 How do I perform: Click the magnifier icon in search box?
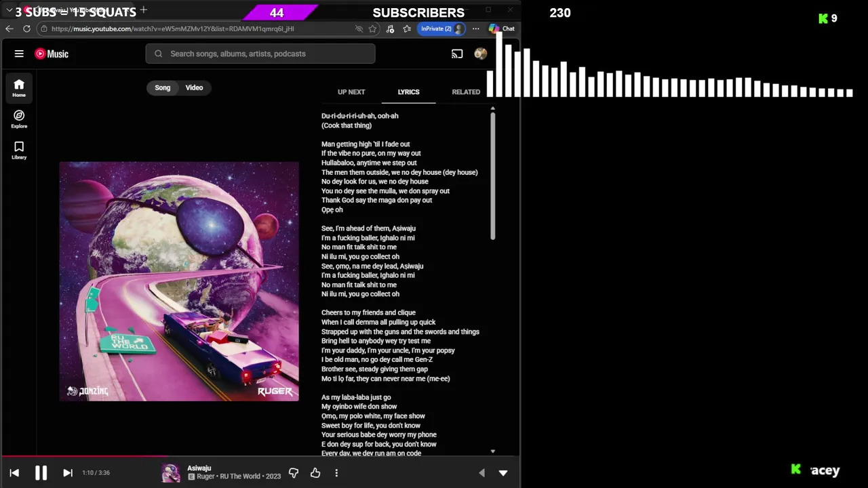(158, 54)
